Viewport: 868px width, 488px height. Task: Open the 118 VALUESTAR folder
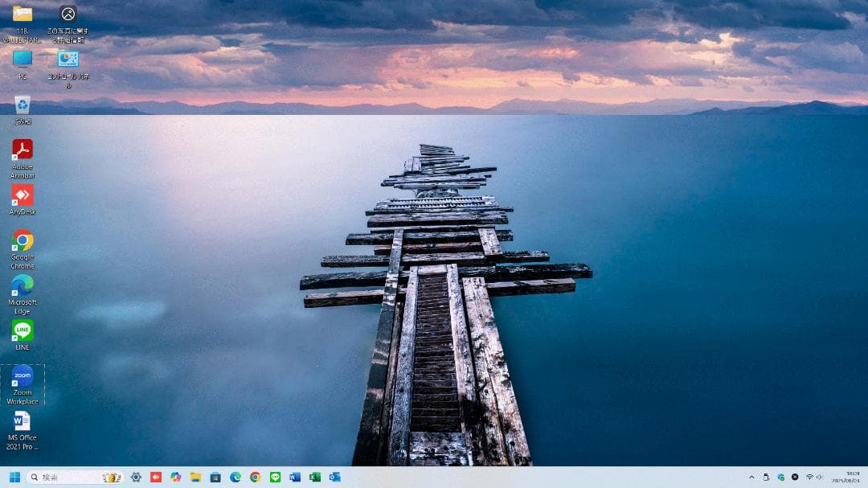pyautogui.click(x=21, y=16)
